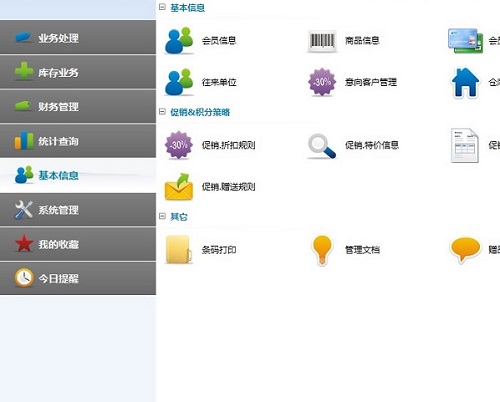Screen dimensions: 500x402
Task: Click the 条码打印 label
Action: click(219, 250)
